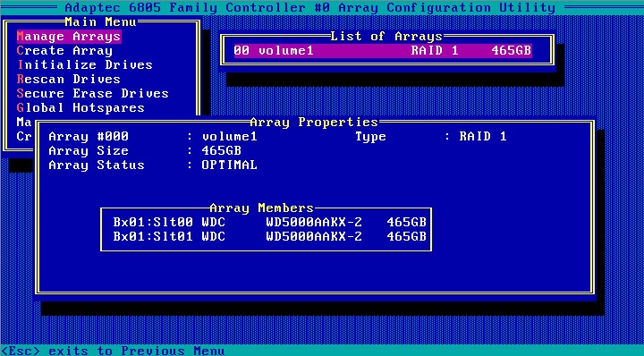The image size is (644, 356).
Task: Click the Main Menu title
Action: [100, 22]
